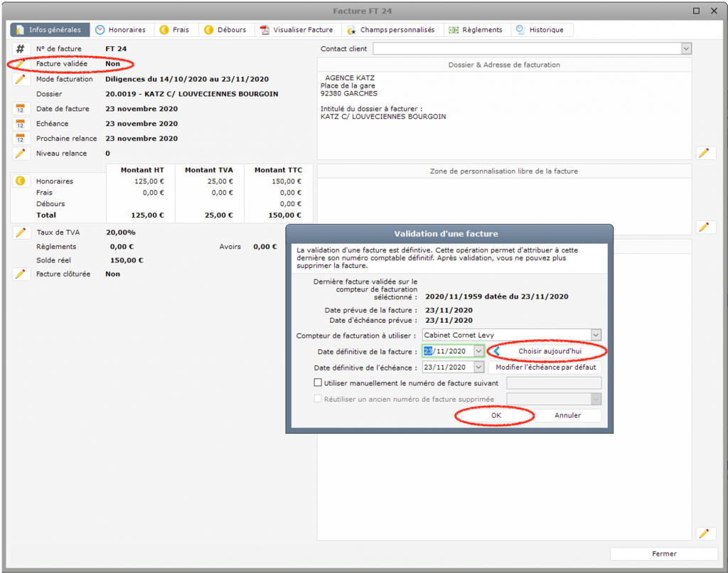The image size is (728, 573).
Task: Click the pencil icon next to Facture clôturée
Action: click(20, 274)
